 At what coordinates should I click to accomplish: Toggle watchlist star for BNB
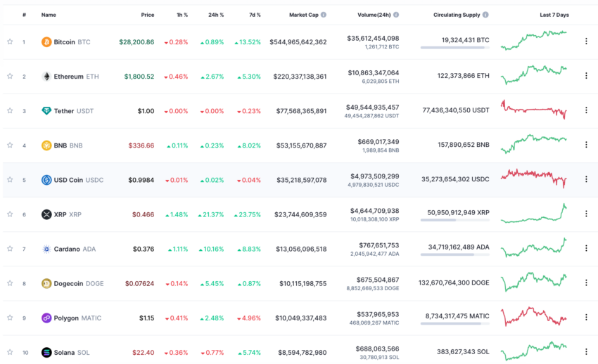(10, 145)
